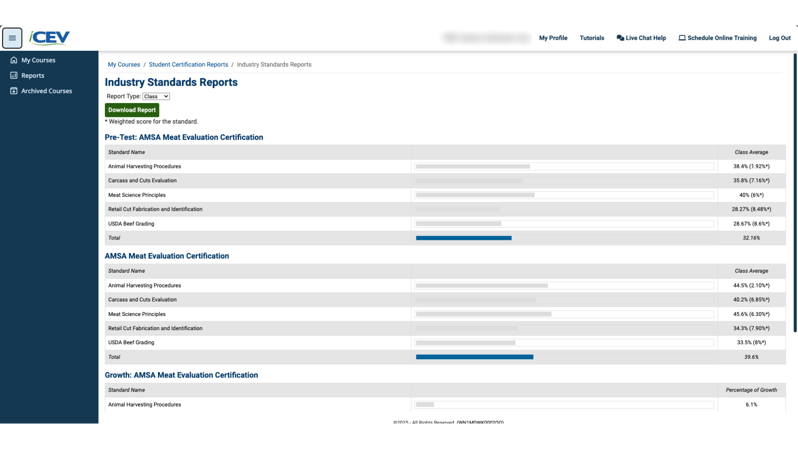798x449 pixels.
Task: Click the weighted score footnote text
Action: 152,122
